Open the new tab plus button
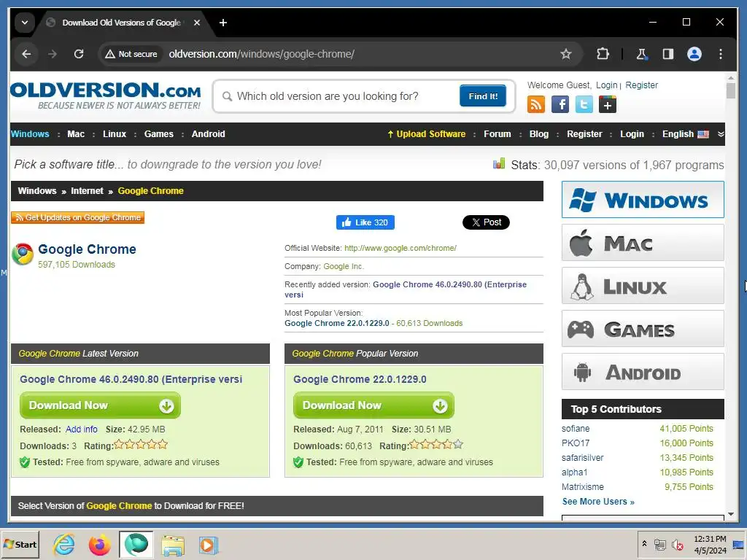 223,23
